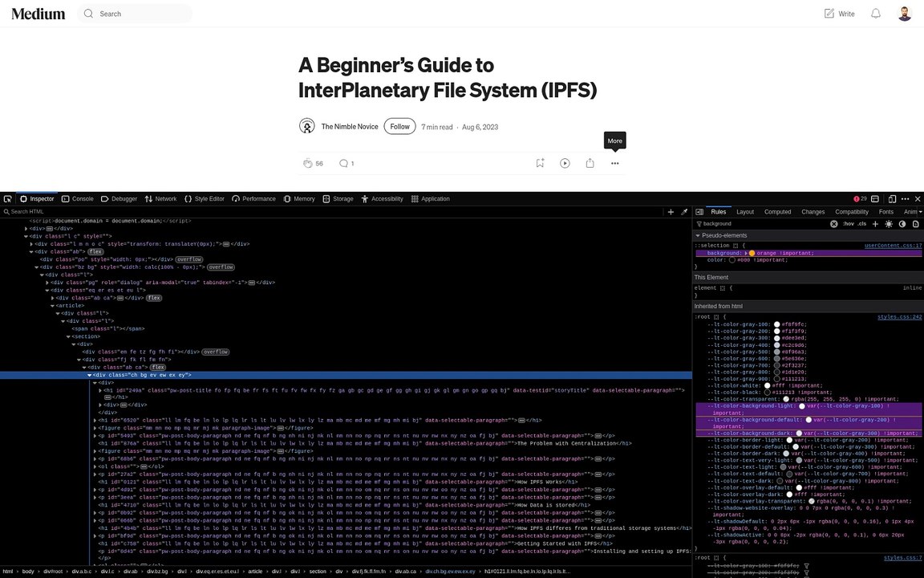Open the iframe target picker icon
Screen dimensions: 924x578
(x=875, y=199)
